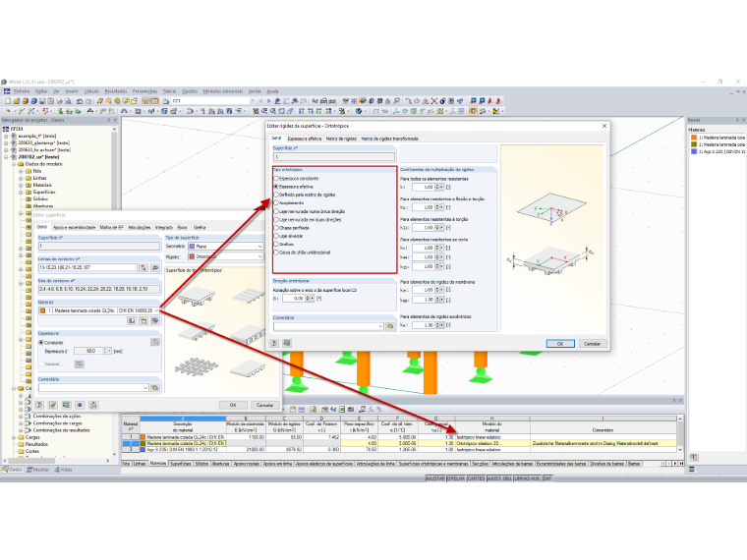Open Geometria dropdown in Editar superfície
The image size is (747, 560).
coord(259,247)
